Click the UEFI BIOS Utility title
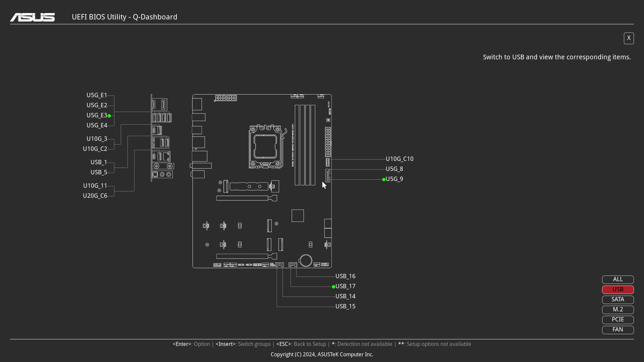The image size is (644, 362). (124, 17)
